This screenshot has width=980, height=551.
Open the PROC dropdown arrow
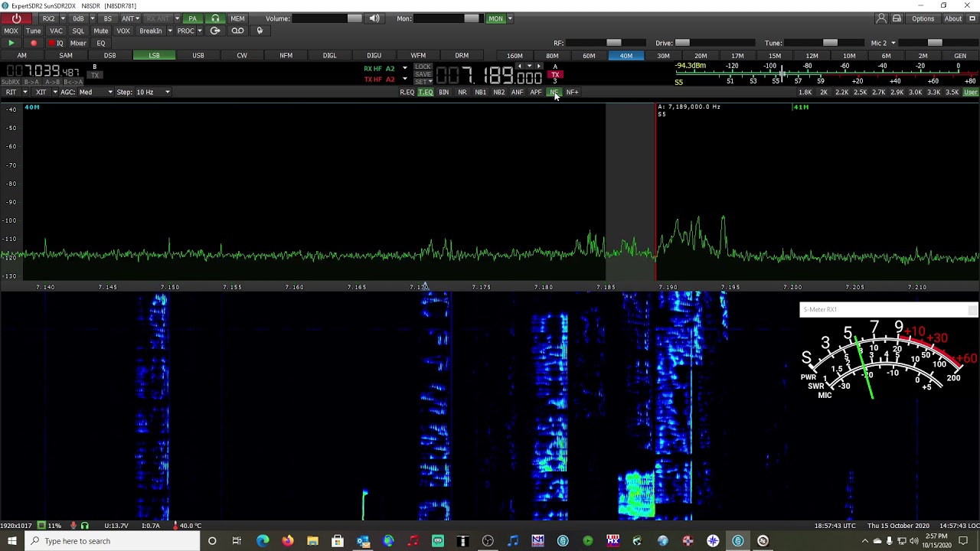coord(200,31)
